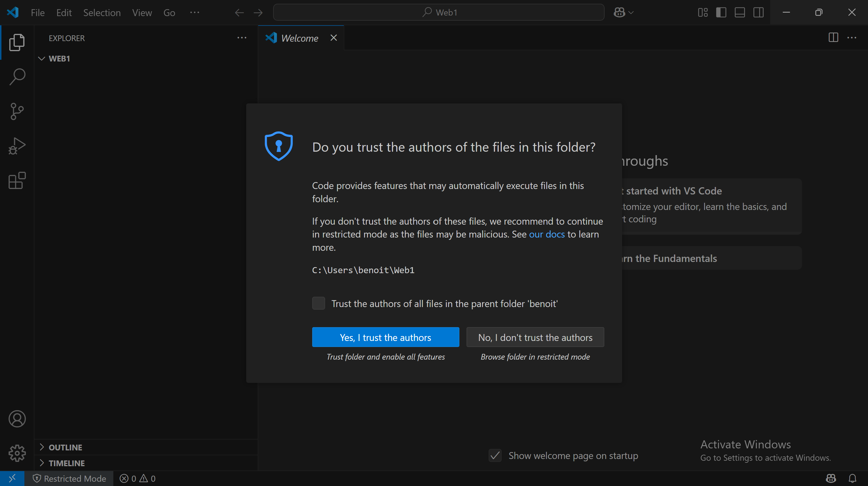868x486 pixels.
Task: Open the Accounts menu icon
Action: 17,419
